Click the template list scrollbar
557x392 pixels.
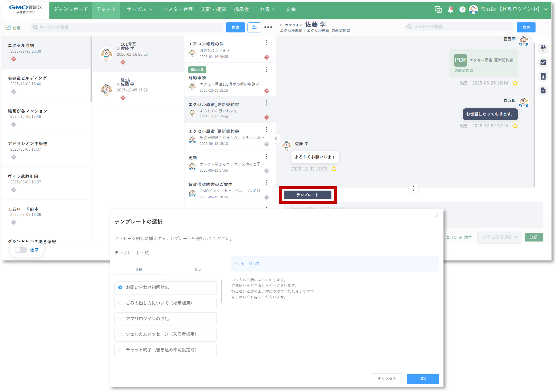point(221,292)
